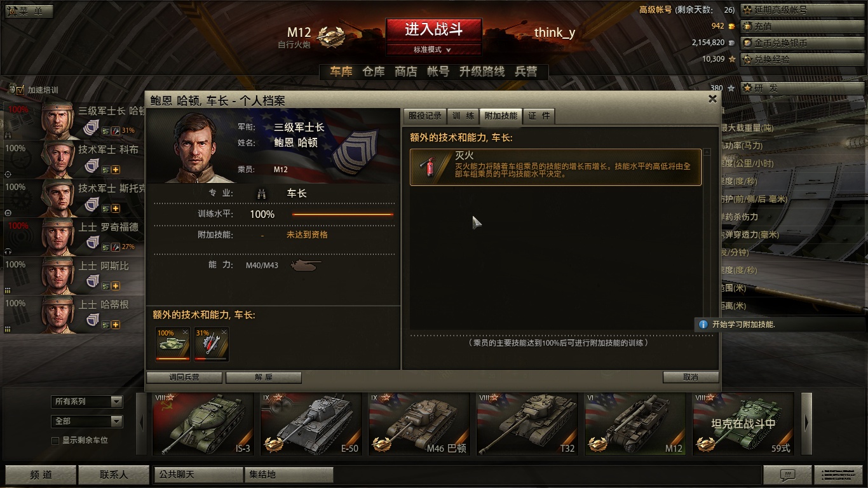
Task: Open the 升级路线 menu item
Action: (482, 72)
